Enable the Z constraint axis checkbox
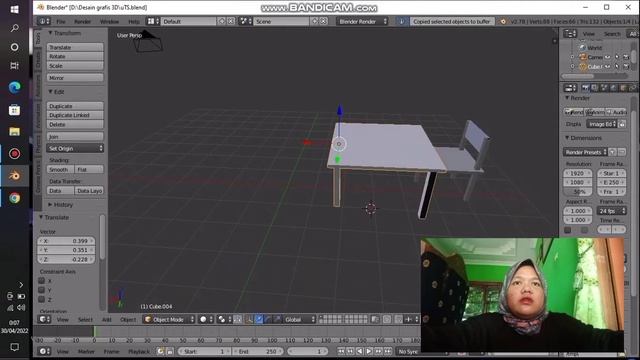 pyautogui.click(x=41, y=299)
